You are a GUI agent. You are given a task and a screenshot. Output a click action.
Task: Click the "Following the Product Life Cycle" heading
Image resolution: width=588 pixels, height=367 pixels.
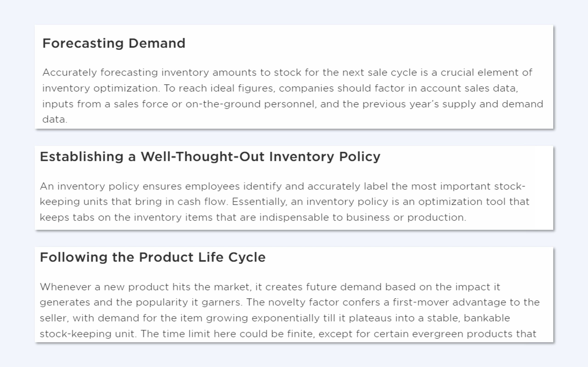coord(153,257)
